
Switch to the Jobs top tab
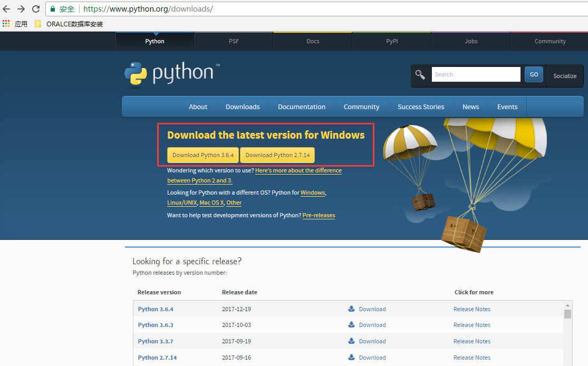click(x=471, y=41)
